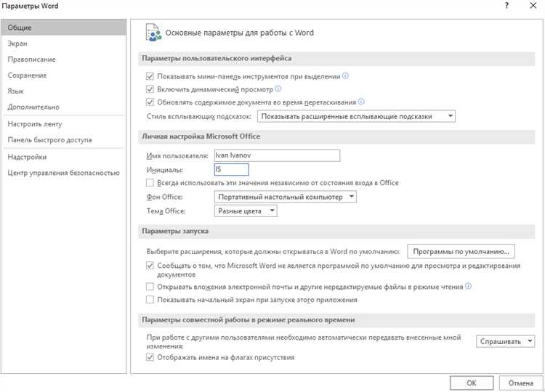Click the general Word options header icon
The width and height of the screenshot is (545, 392).
(153, 33)
